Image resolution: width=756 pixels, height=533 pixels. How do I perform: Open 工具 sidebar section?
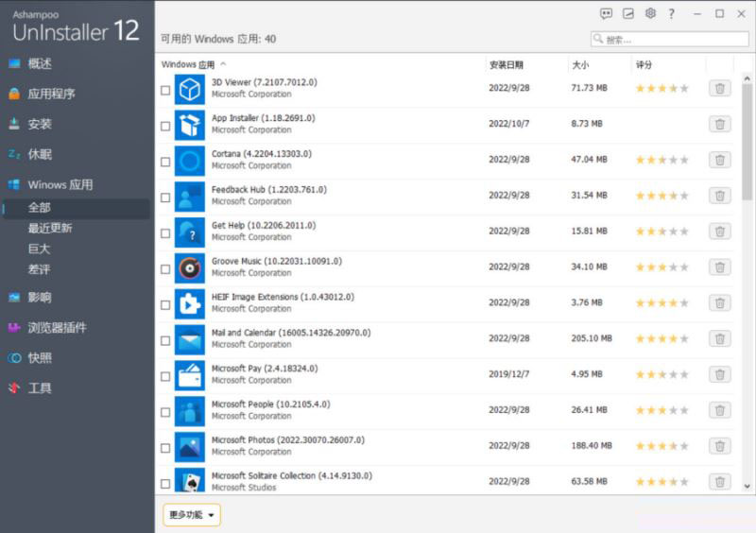[40, 388]
